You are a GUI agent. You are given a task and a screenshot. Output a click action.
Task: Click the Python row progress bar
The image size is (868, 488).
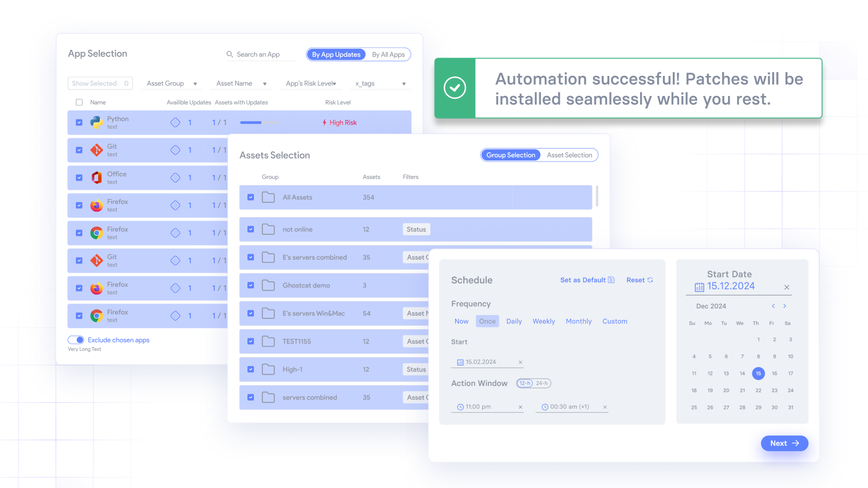[x=259, y=123]
